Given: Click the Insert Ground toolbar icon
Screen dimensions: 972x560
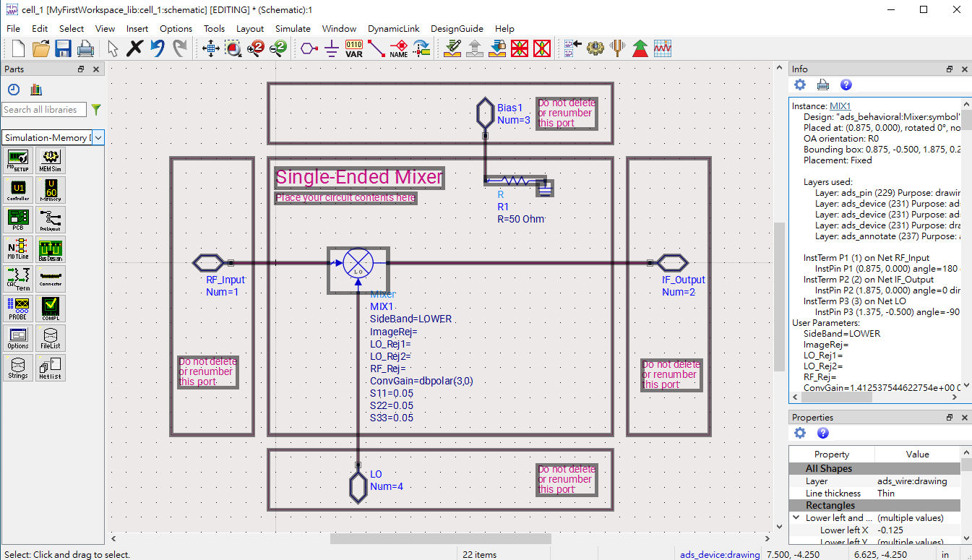Looking at the screenshot, I should coord(331,48).
